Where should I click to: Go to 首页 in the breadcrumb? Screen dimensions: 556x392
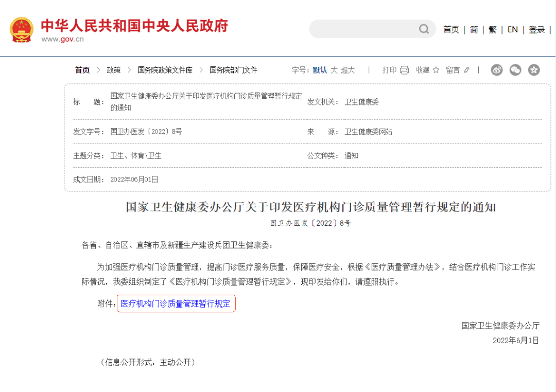(82, 70)
